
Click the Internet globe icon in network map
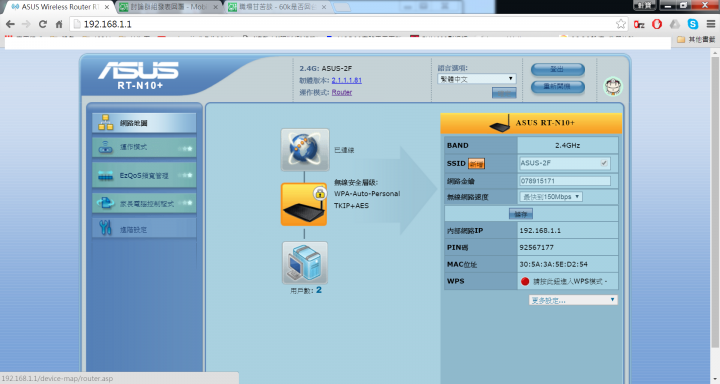point(305,150)
